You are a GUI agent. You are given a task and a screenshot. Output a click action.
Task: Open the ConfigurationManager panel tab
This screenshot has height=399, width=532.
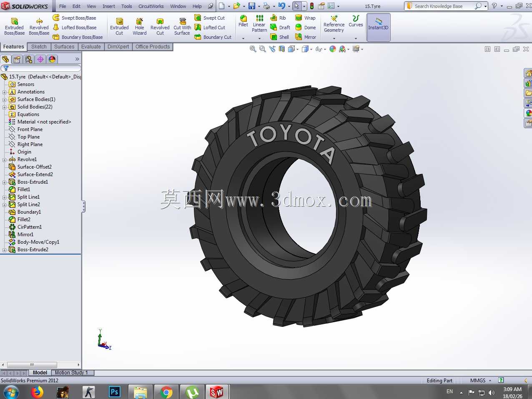point(29,59)
